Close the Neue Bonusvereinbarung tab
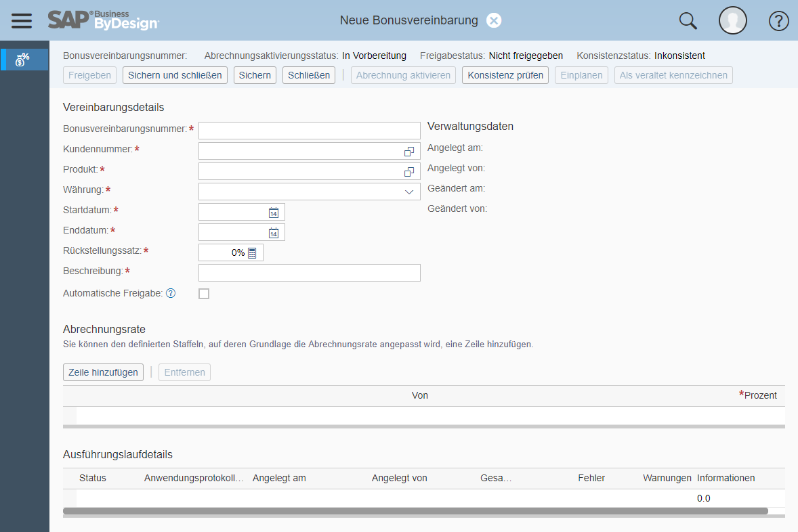Screen dimensions: 798x532 (494, 20)
